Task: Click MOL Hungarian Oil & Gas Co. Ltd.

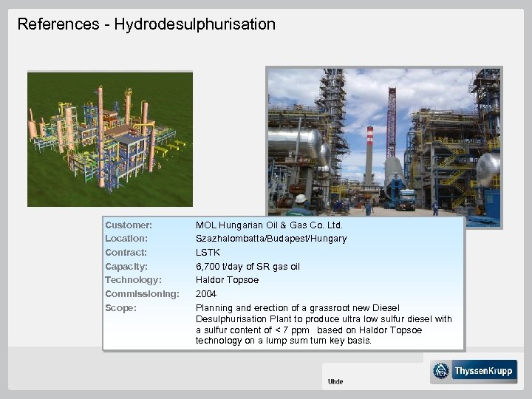Action: pos(269,225)
